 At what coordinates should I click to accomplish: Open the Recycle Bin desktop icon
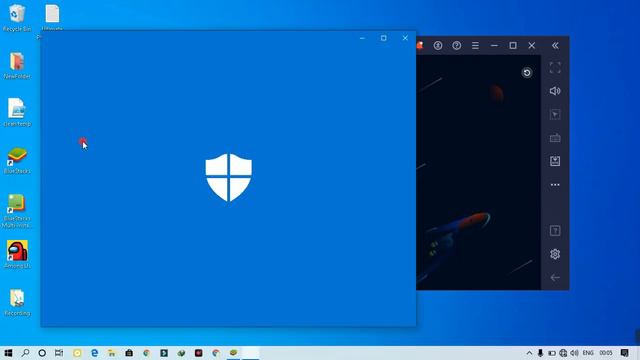17,18
